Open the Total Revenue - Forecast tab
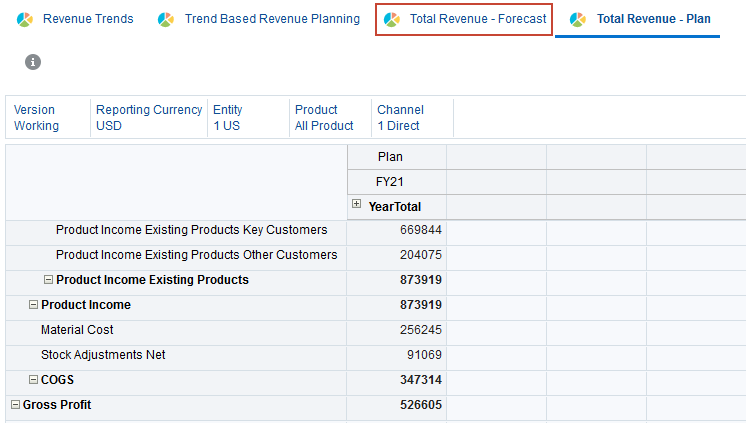This screenshot has width=746, height=423. tap(478, 19)
